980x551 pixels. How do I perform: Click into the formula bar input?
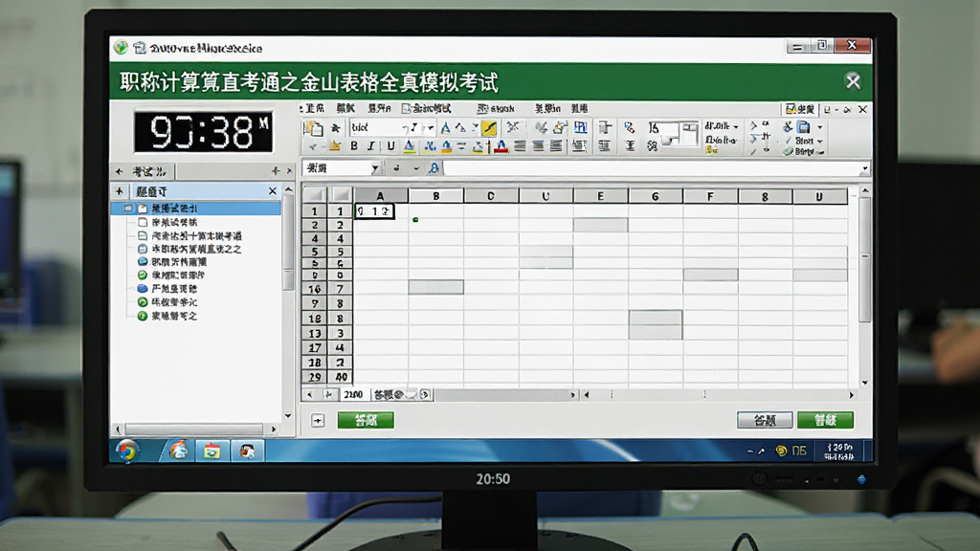651,168
